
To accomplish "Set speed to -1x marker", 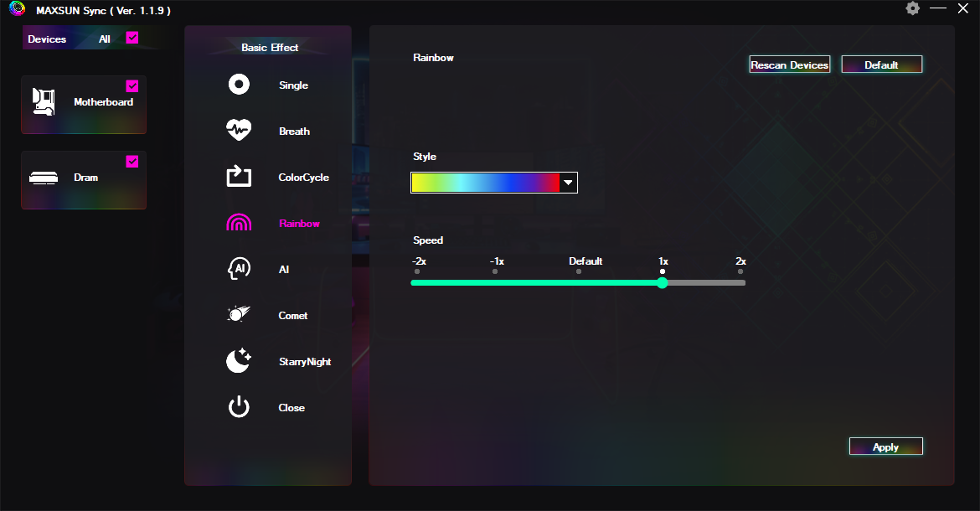I will point(495,271).
